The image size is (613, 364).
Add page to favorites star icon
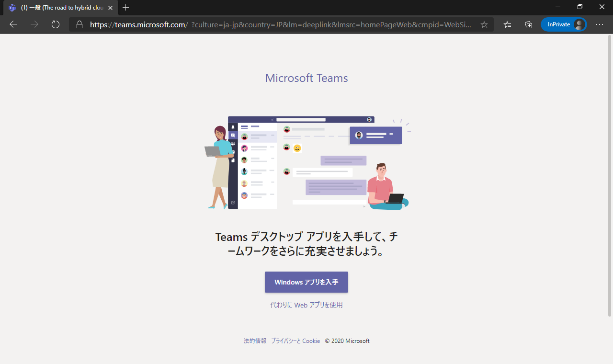click(484, 24)
